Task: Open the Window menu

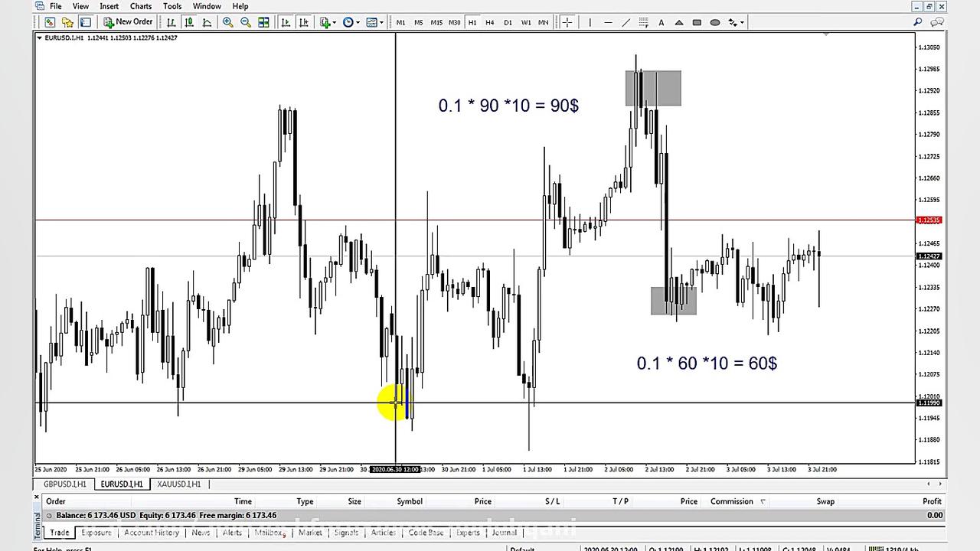Action: coord(207,6)
